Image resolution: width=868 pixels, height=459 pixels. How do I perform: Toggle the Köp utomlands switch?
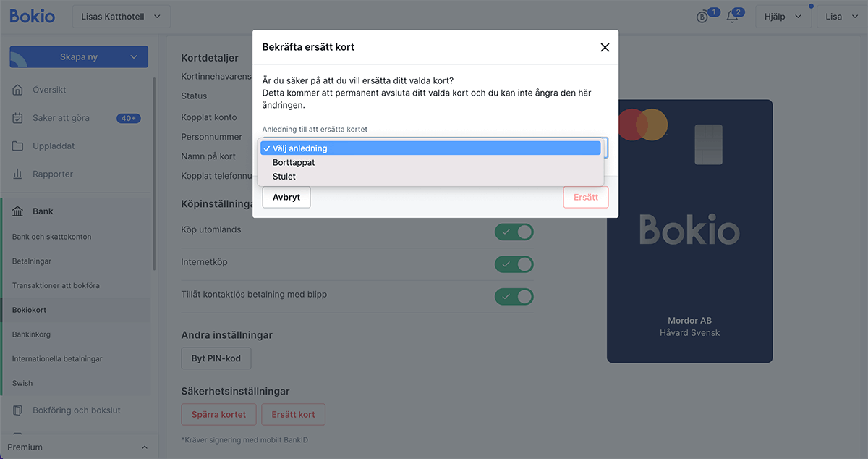point(514,232)
